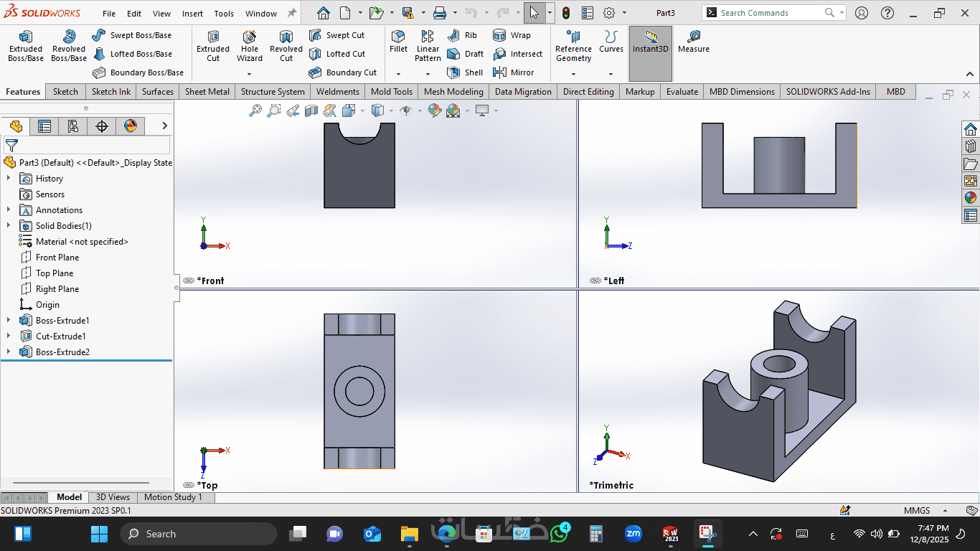
Task: Click the Linear Pattern tool
Action: tap(428, 46)
